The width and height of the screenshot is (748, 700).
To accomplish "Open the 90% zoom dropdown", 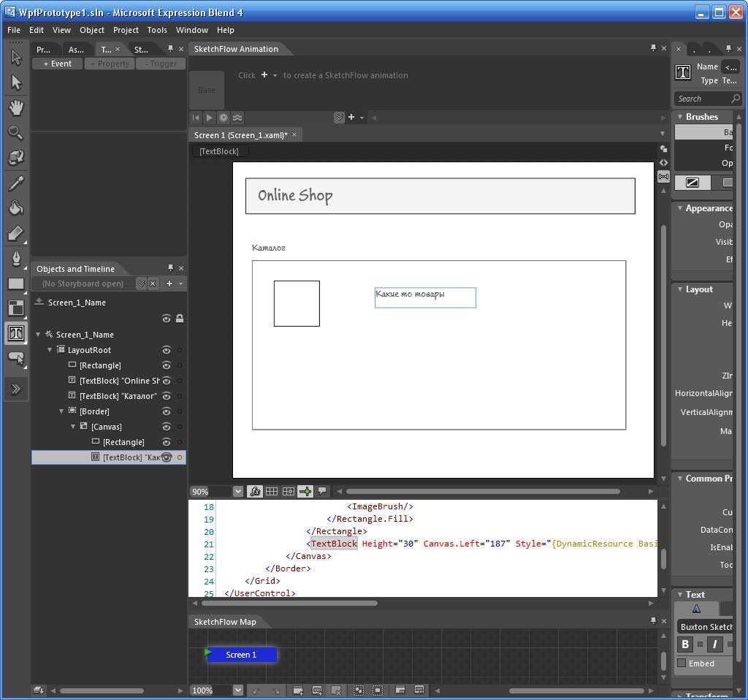I will click(x=237, y=492).
